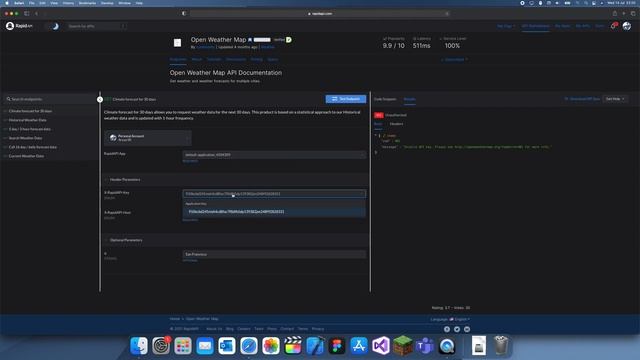Viewport: 640px width, 360px height.
Task: Open Finder from the Dock
Action: pos(139,346)
